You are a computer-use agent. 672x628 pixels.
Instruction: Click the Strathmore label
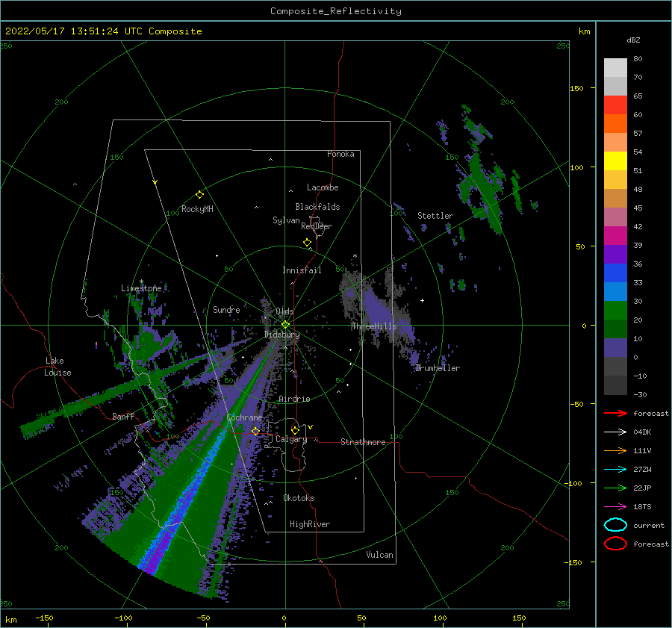pyautogui.click(x=363, y=442)
